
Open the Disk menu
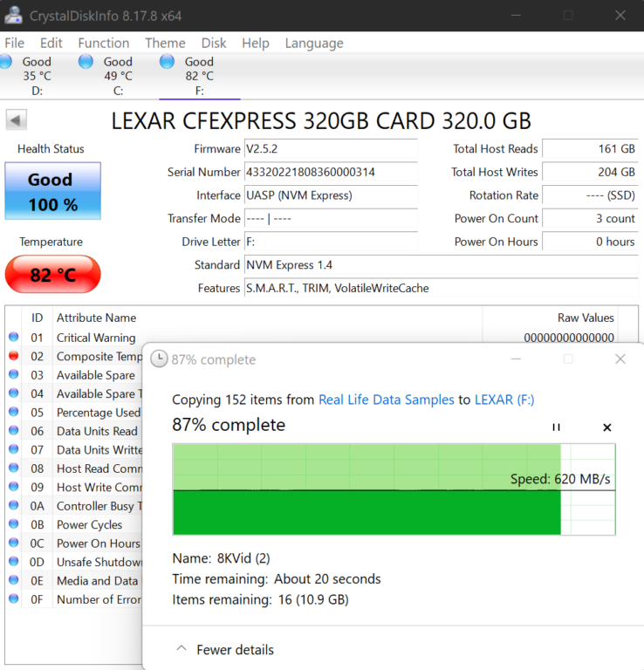click(214, 43)
